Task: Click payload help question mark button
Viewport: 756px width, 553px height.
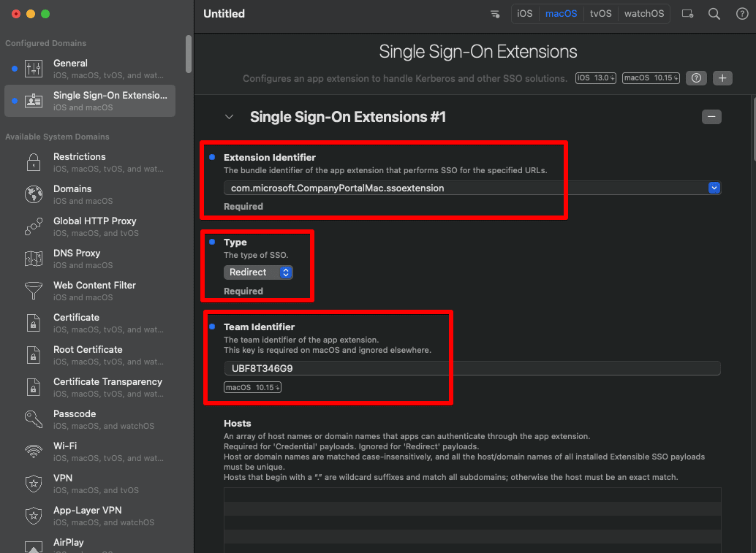Action: click(696, 78)
